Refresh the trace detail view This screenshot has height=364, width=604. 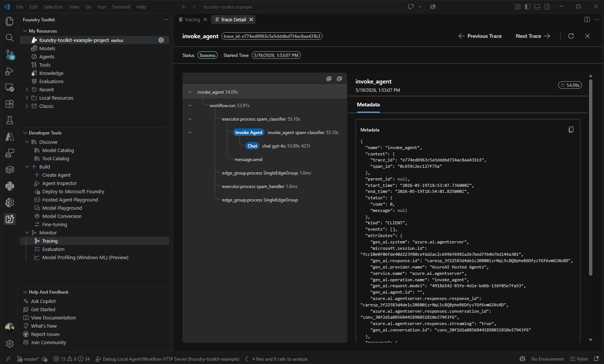(x=571, y=36)
